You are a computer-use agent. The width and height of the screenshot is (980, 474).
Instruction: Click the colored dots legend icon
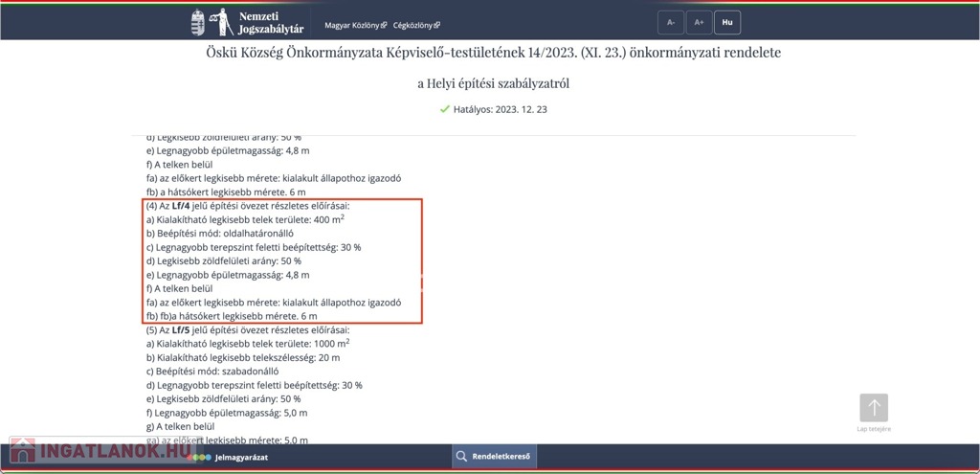[202, 457]
